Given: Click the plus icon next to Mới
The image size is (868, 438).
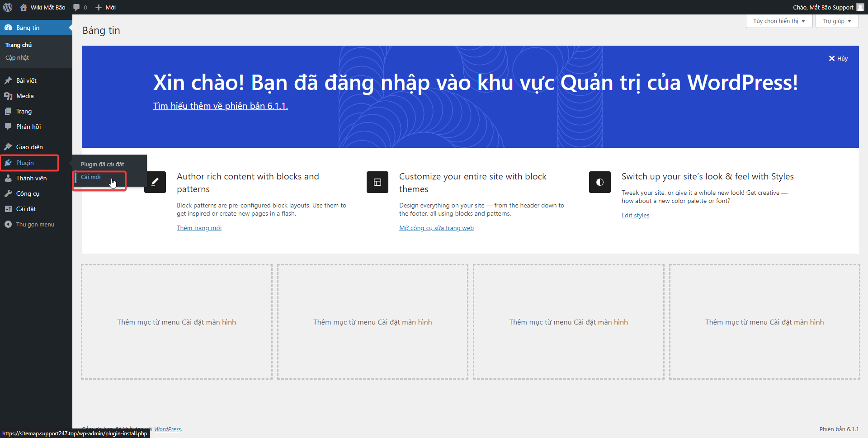Looking at the screenshot, I should click(x=99, y=7).
